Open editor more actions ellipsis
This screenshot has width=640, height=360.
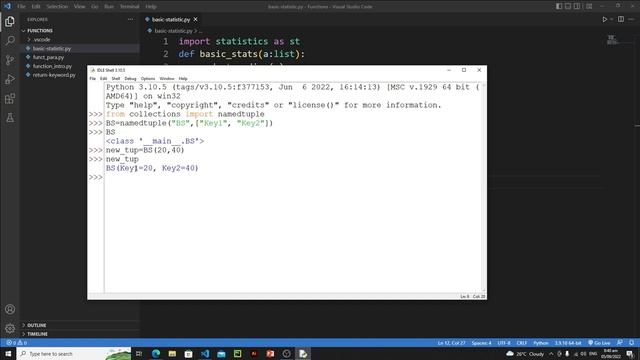632,19
